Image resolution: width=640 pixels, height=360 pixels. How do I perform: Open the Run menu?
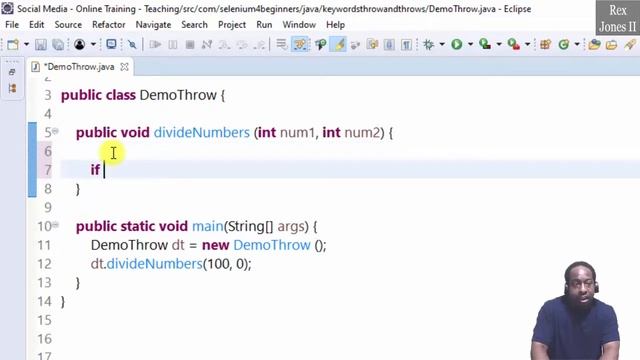(264, 25)
